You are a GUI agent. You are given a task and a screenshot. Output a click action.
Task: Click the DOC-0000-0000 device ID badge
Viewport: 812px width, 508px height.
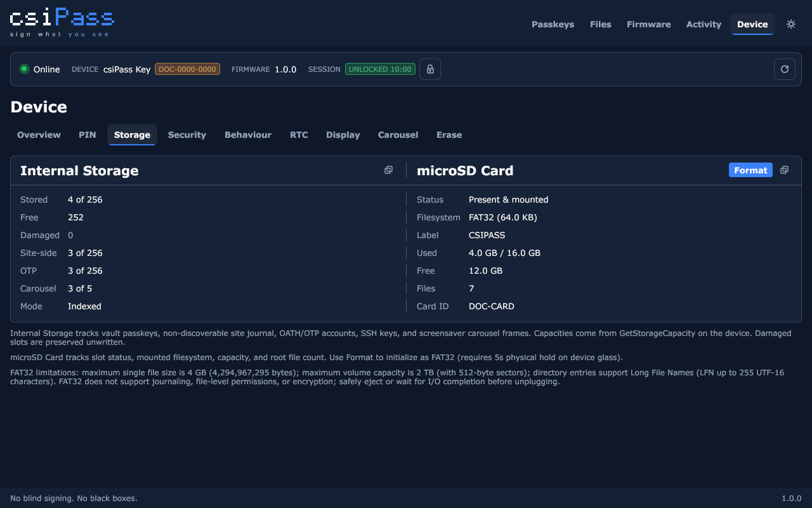[187, 69]
